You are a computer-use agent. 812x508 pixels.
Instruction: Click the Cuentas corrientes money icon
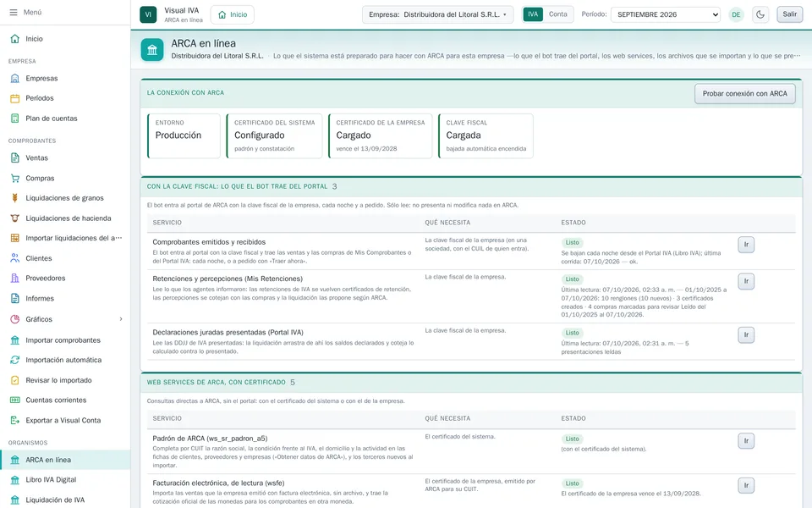pos(15,400)
